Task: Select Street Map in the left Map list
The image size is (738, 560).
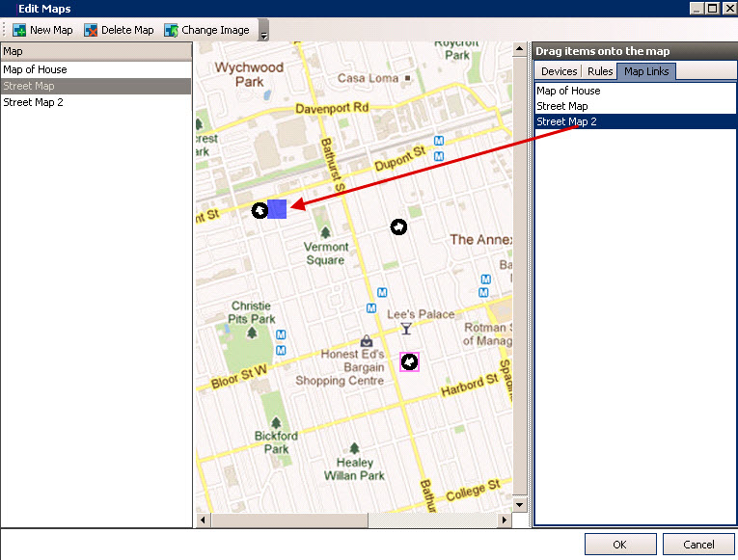Action: pyautogui.click(x=96, y=86)
